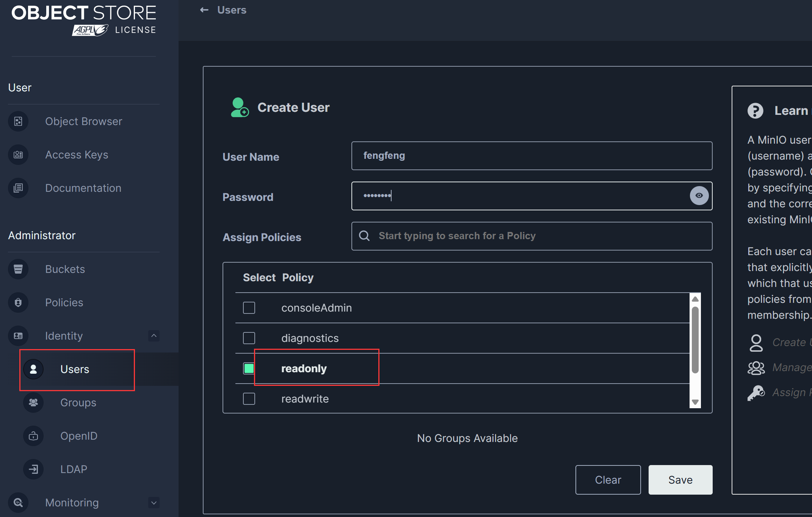
Task: Click the OpenID lock icon
Action: coord(33,436)
